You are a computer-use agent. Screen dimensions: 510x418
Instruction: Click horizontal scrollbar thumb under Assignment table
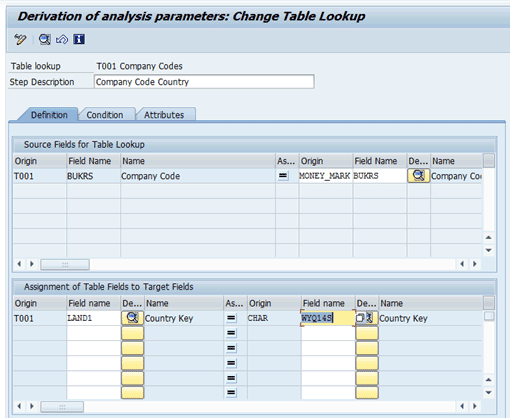tap(62, 407)
